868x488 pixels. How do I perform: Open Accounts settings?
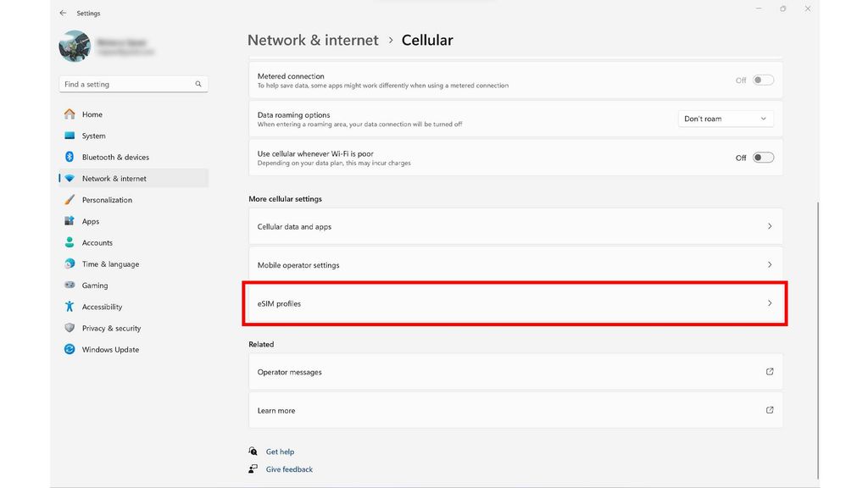point(97,242)
